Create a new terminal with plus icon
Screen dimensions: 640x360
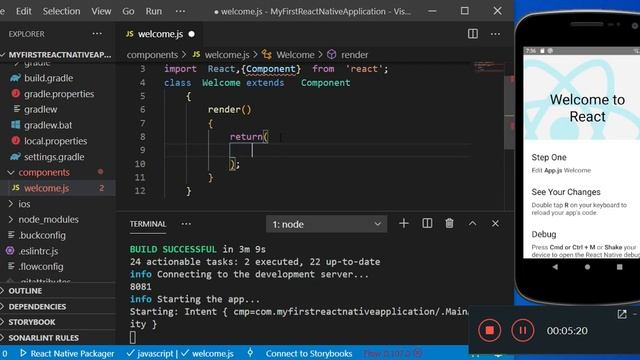point(404,223)
